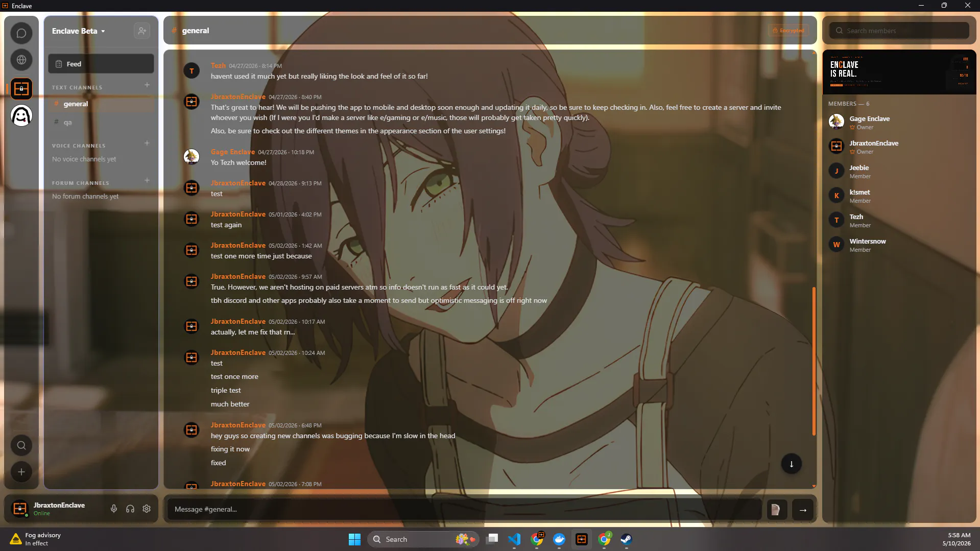Open the Enclave Is Real banner

[899, 72]
